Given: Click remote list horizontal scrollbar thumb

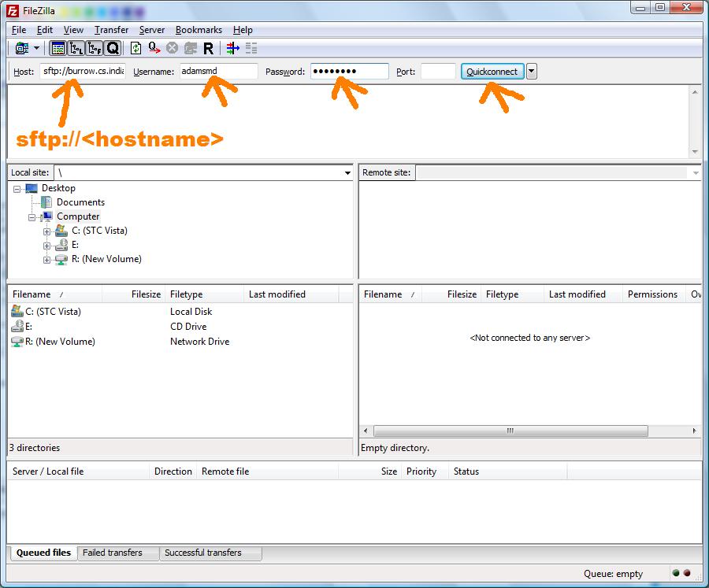Looking at the screenshot, I should point(510,431).
